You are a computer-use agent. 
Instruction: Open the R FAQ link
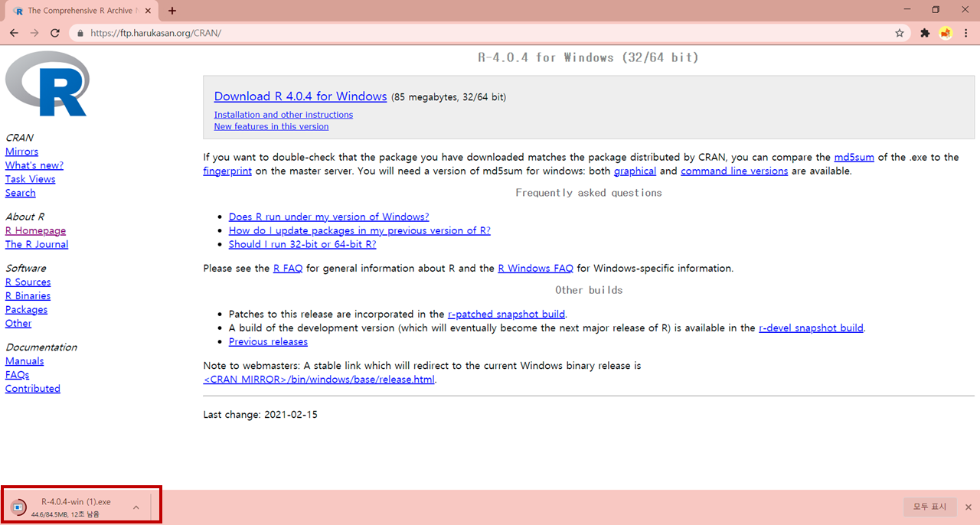(x=288, y=268)
